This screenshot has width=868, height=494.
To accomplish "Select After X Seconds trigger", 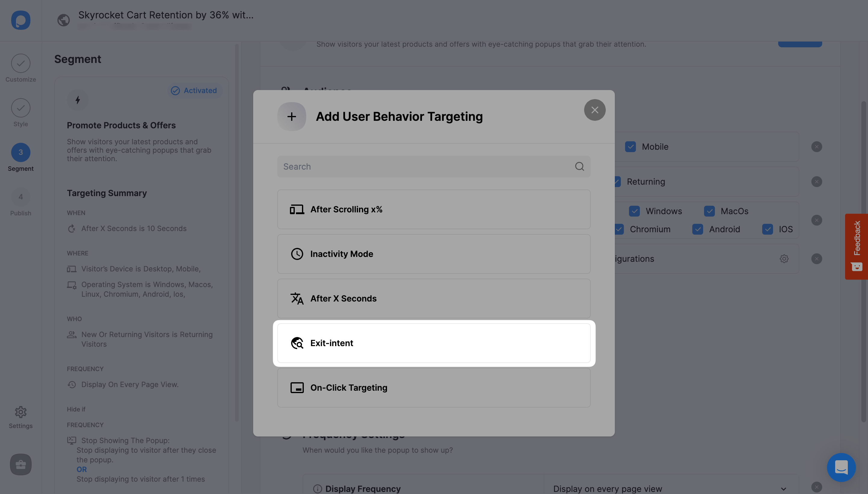I will (434, 298).
